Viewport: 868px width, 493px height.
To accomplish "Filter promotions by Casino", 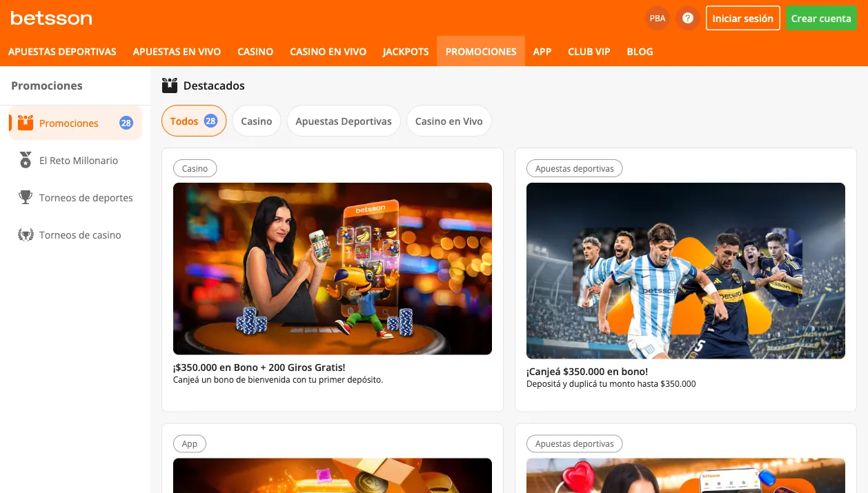I will [257, 121].
